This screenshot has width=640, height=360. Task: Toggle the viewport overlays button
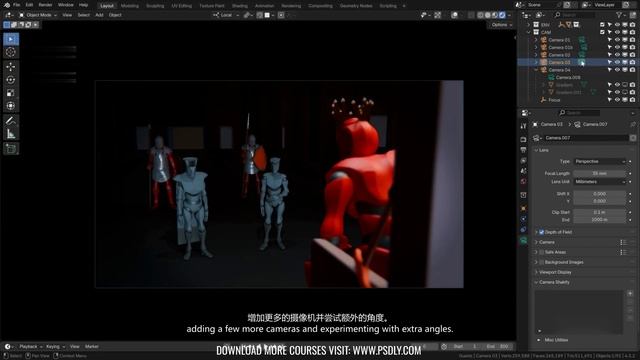coord(454,15)
